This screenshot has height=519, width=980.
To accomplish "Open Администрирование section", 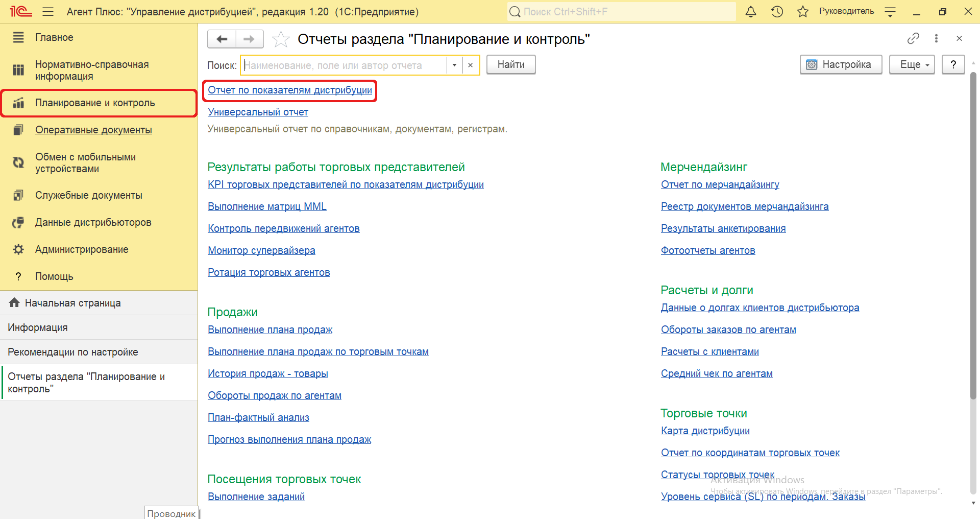I will [99, 250].
